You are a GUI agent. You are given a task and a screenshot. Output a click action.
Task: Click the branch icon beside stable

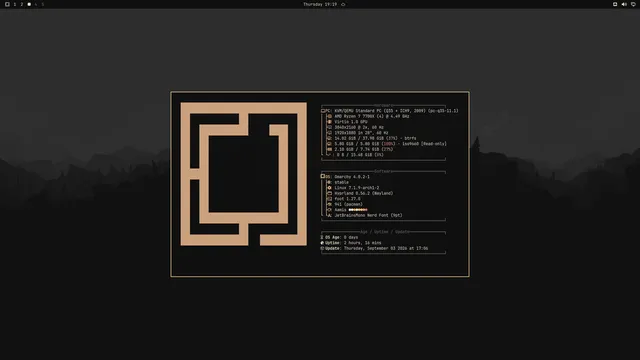(x=330, y=182)
